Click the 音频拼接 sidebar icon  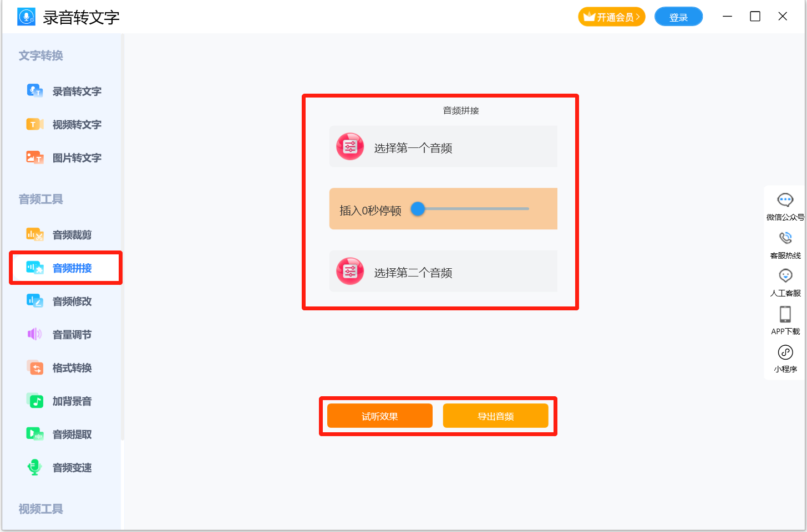click(35, 268)
